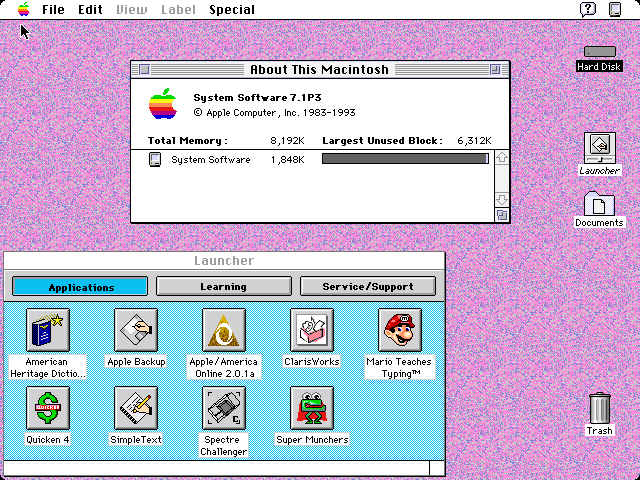Open the Special menu

[231, 10]
